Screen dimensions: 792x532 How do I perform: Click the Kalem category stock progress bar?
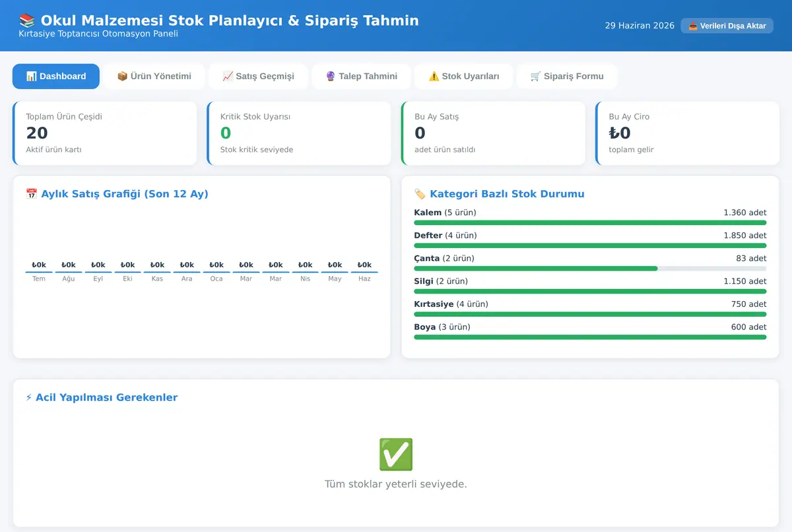click(x=590, y=222)
